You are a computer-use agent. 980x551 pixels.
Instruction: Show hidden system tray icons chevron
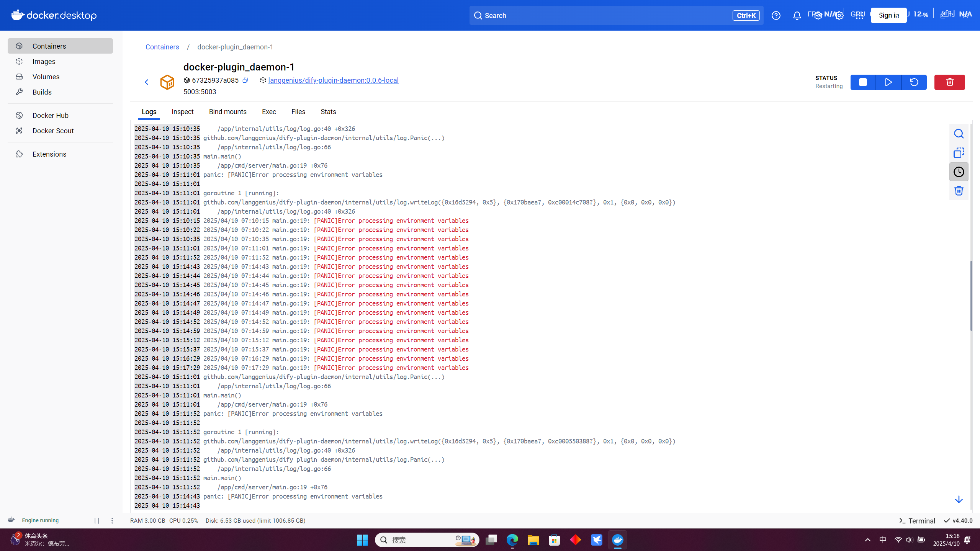click(868, 540)
